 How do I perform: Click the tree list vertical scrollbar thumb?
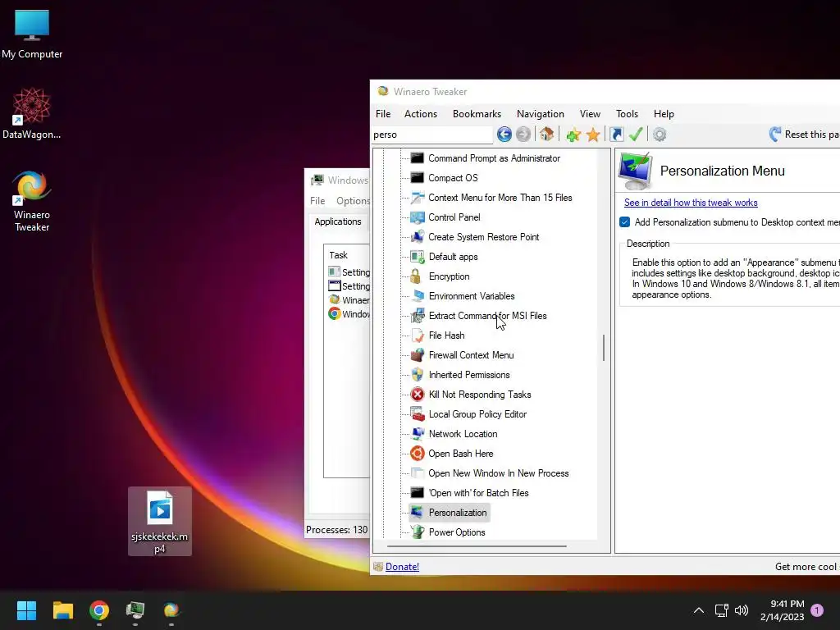tap(604, 348)
